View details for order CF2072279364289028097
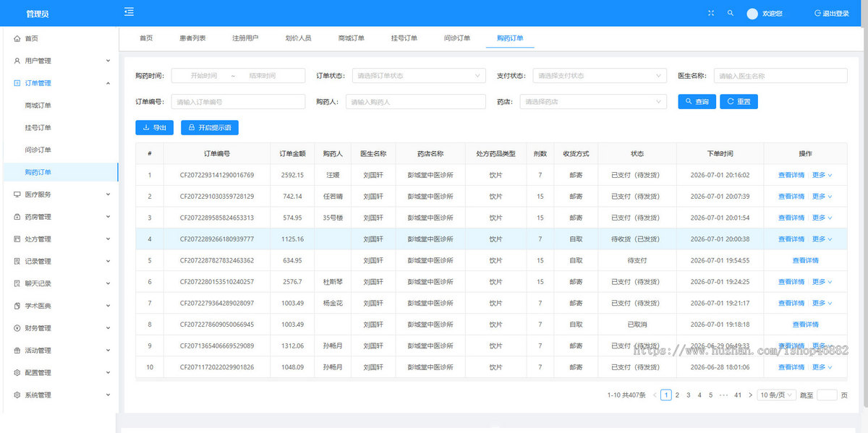This screenshot has height=433, width=868. [x=791, y=303]
